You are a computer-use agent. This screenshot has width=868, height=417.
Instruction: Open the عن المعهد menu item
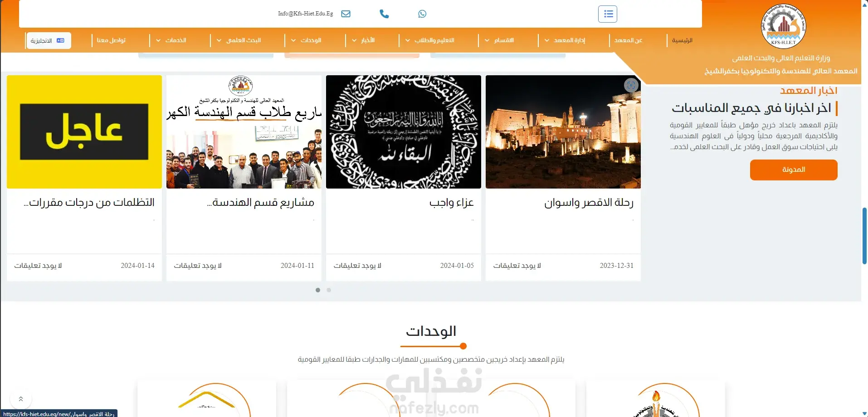pos(628,40)
